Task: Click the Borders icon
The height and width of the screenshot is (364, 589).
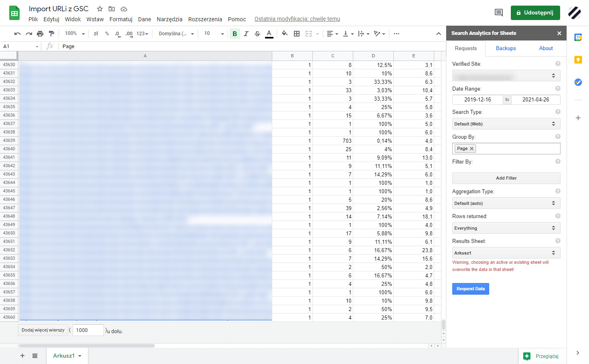Action: pos(297,34)
